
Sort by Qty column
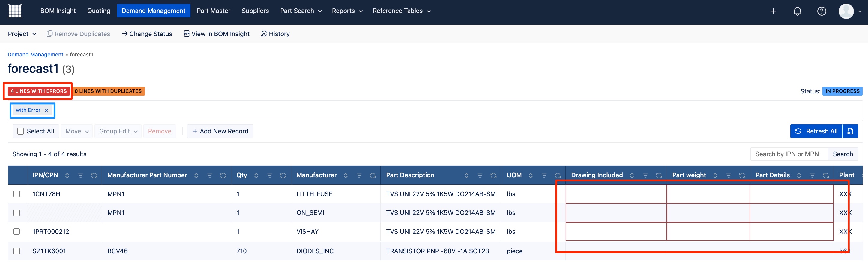pos(256,175)
